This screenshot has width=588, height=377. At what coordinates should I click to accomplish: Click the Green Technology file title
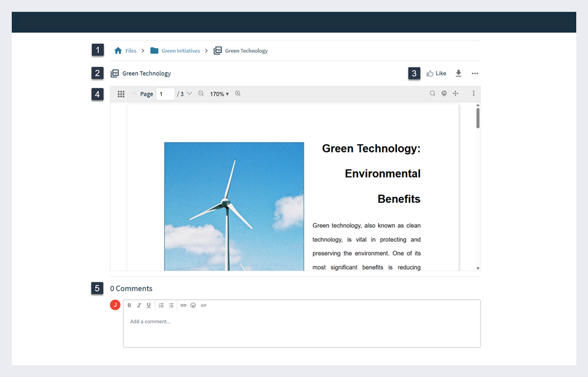[146, 74]
